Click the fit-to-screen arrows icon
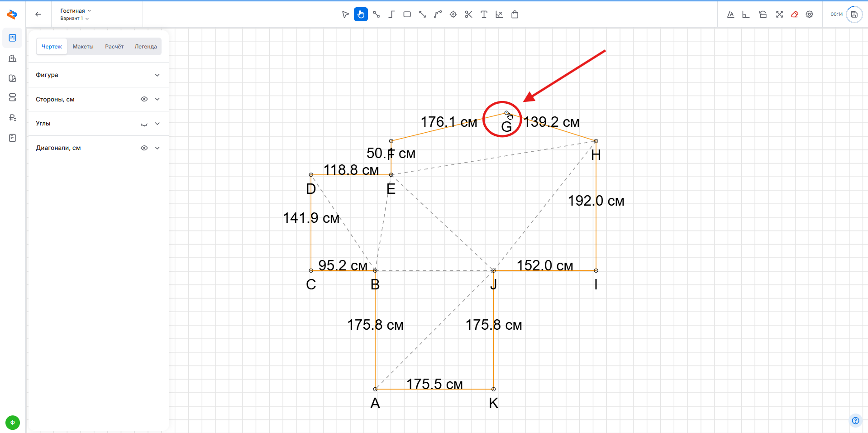This screenshot has width=868, height=433. pyautogui.click(x=779, y=14)
